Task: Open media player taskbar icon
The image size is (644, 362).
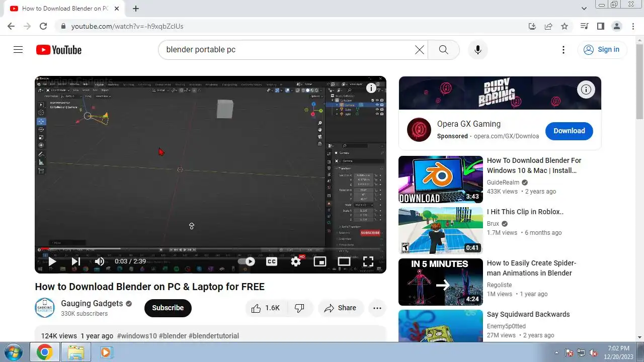Action: click(106, 352)
